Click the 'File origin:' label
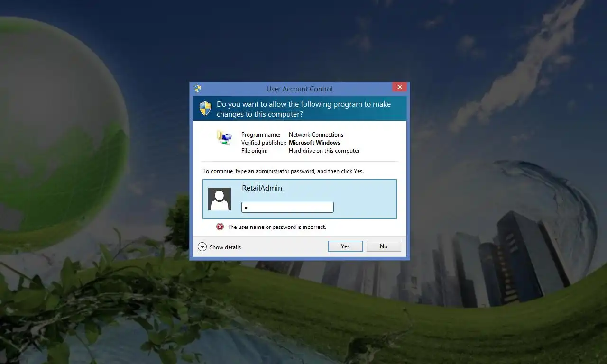The height and width of the screenshot is (364, 607). tap(255, 151)
